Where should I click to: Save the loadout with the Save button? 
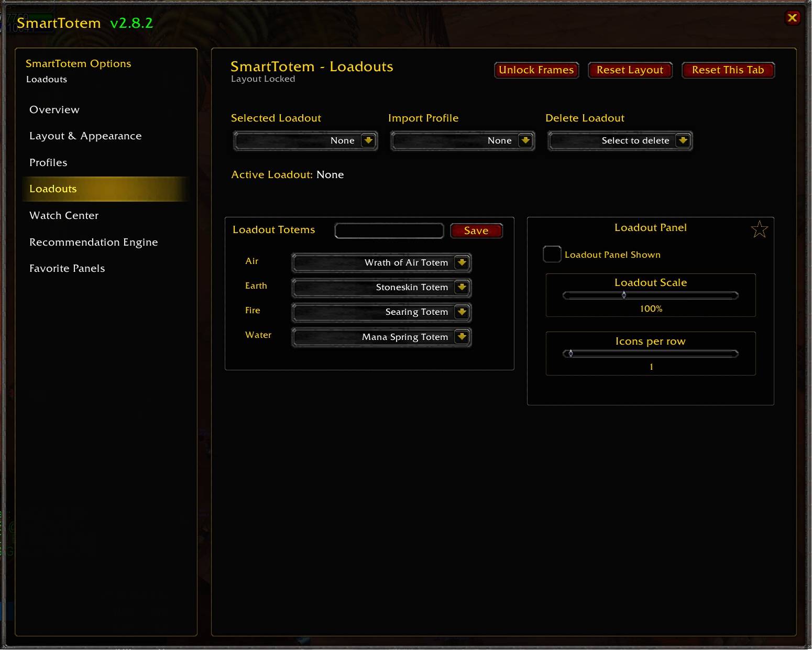point(476,230)
